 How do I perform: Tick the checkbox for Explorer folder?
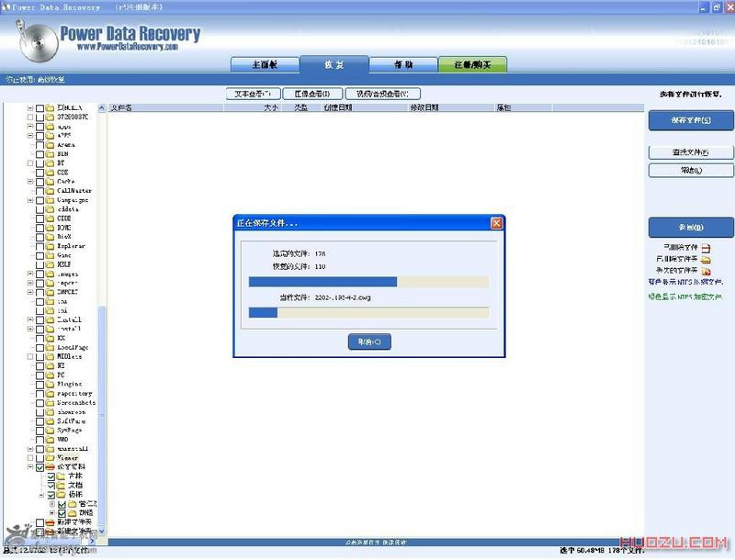(40, 246)
